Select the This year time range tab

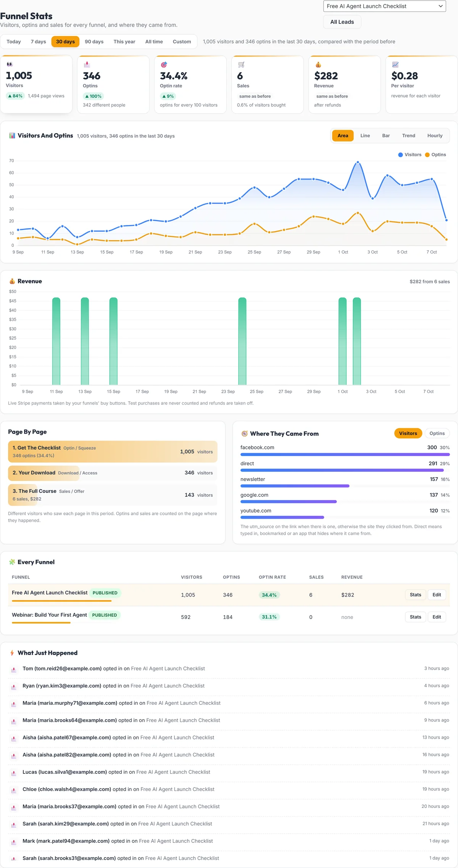pos(124,42)
